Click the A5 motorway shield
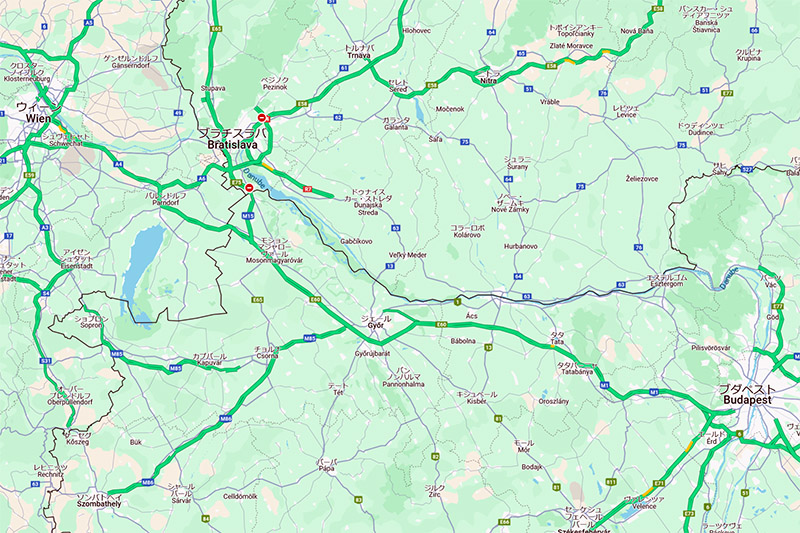Image resolution: width=800 pixels, height=533 pixels. 89,22
